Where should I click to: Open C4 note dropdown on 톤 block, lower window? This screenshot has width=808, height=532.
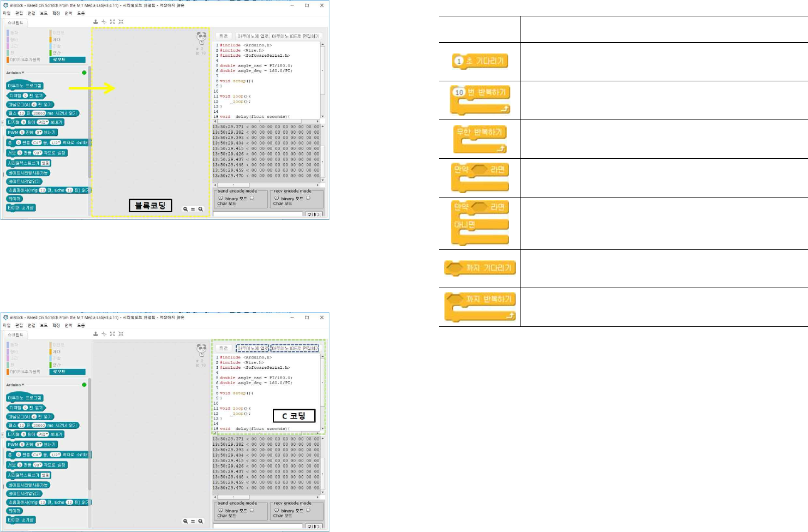tap(37, 455)
